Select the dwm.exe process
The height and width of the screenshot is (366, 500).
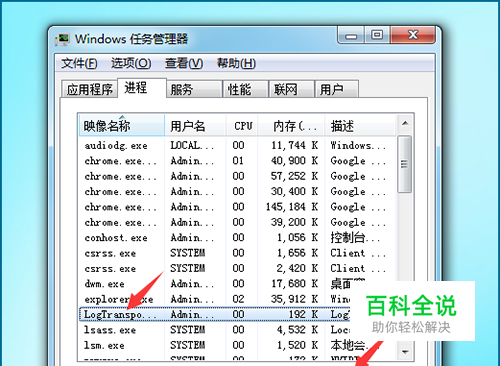[x=238, y=284]
